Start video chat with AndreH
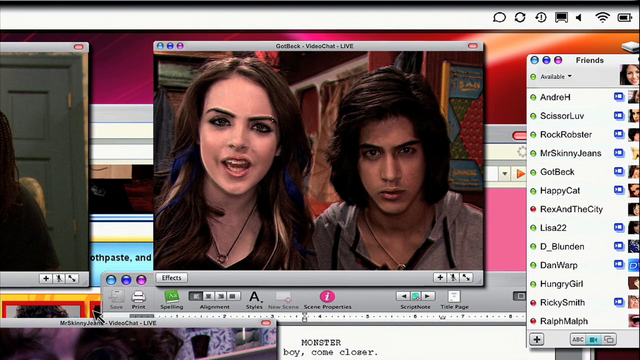This screenshot has width=640, height=360. tap(619, 97)
